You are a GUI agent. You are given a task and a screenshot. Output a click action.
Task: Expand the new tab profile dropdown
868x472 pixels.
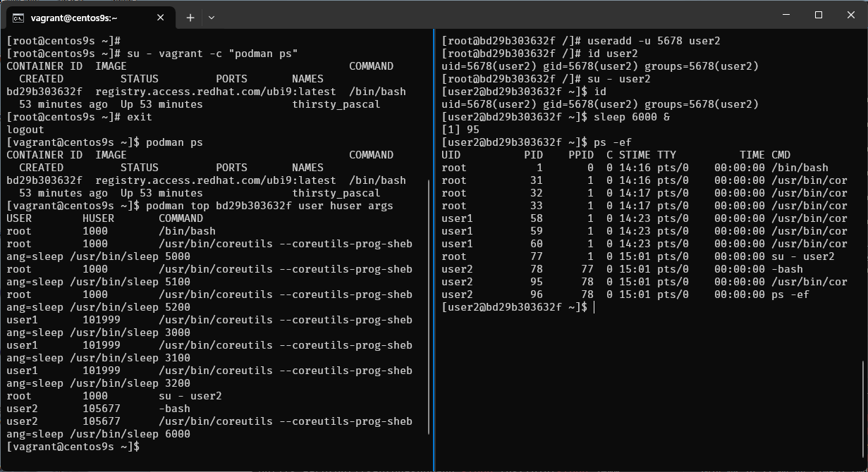click(x=212, y=18)
